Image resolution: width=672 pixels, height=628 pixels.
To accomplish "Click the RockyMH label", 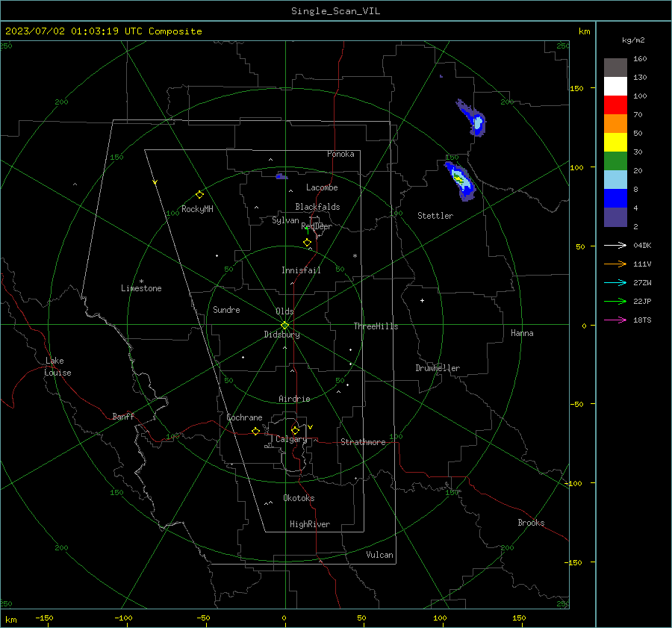I will coord(197,209).
